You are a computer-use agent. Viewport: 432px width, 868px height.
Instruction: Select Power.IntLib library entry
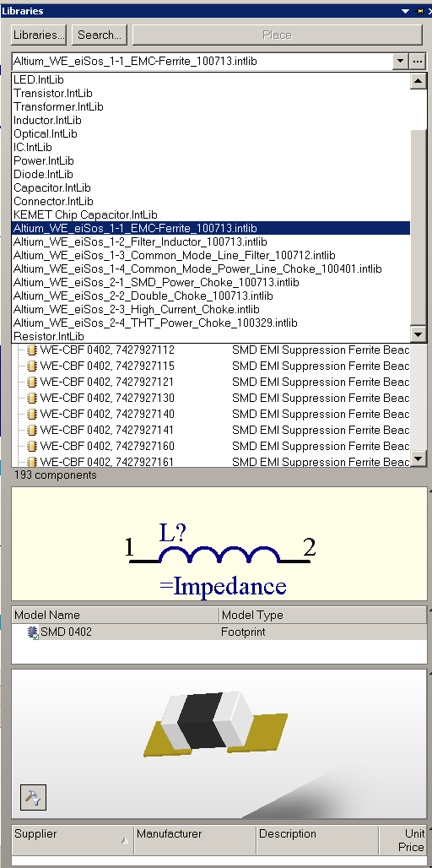211,160
